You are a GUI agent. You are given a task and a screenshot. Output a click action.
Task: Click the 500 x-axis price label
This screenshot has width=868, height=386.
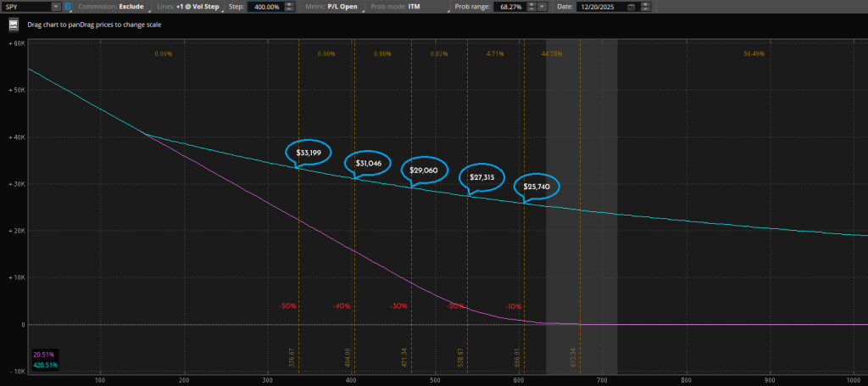pyautogui.click(x=436, y=382)
